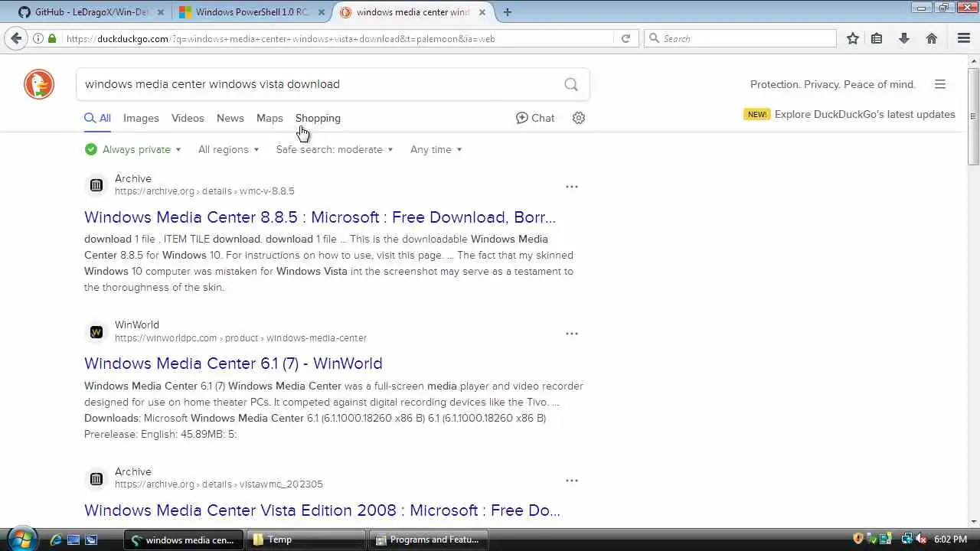Image resolution: width=980 pixels, height=551 pixels.
Task: Switch to Images results tab
Action: click(x=141, y=118)
